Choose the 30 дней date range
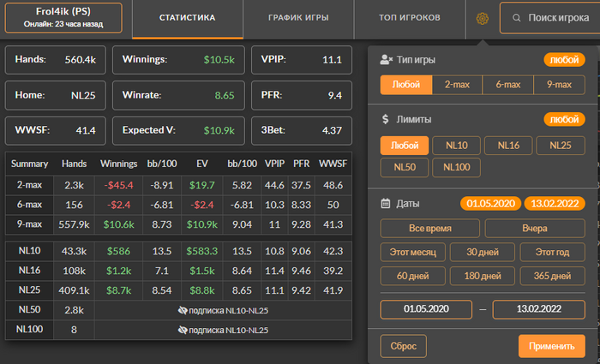 (x=483, y=253)
